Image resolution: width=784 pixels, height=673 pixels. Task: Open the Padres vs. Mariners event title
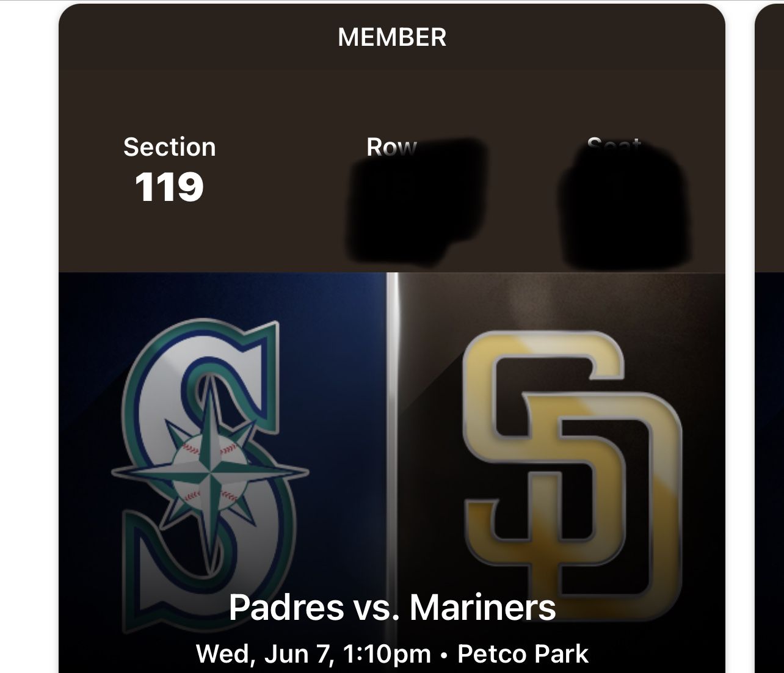point(392,607)
